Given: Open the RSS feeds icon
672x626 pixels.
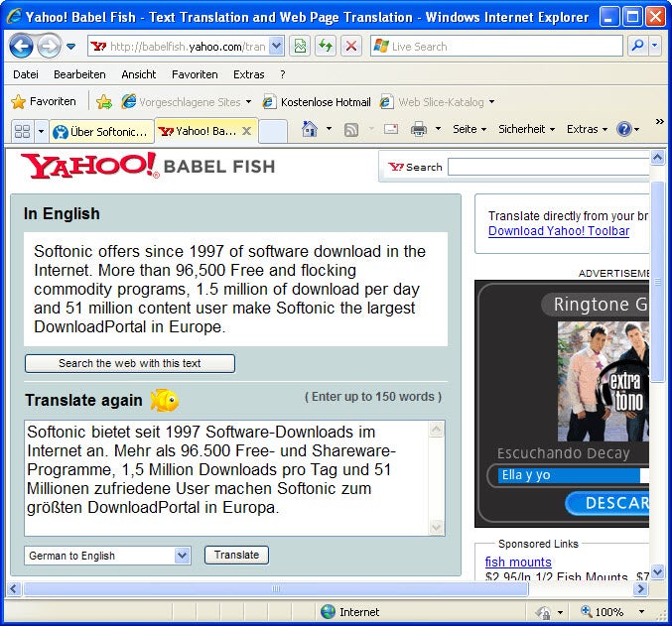Looking at the screenshot, I should click(351, 129).
